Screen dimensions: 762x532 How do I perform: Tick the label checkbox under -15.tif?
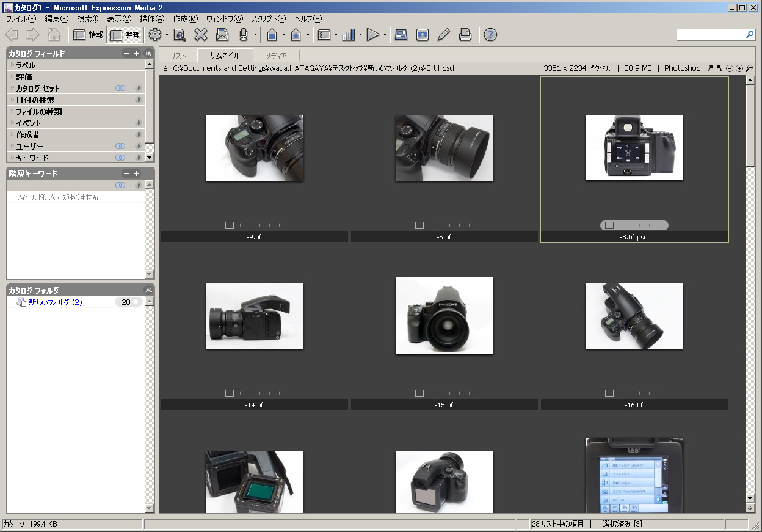(419, 393)
